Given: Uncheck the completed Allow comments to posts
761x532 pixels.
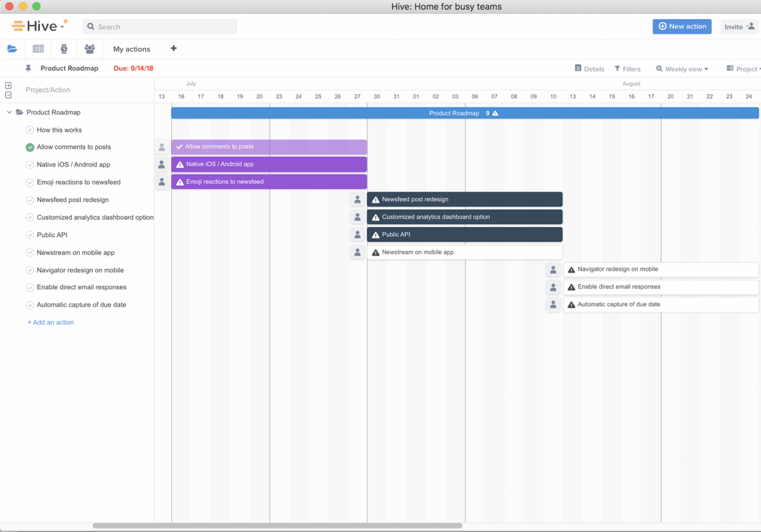Looking at the screenshot, I should 30,147.
